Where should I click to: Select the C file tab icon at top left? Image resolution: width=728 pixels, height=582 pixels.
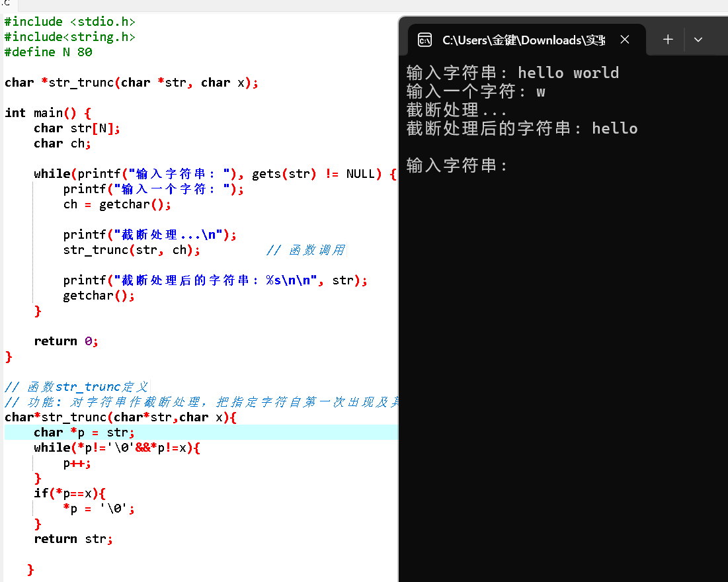(x=7, y=5)
